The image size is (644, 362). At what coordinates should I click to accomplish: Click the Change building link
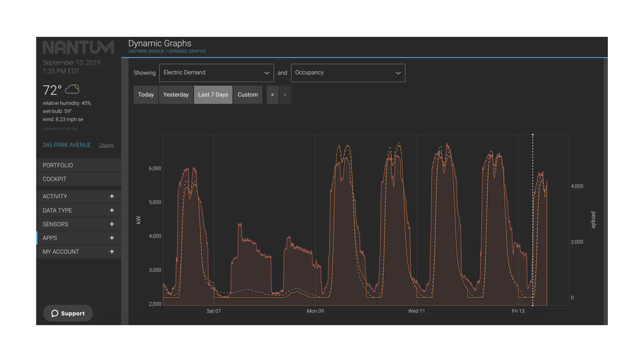tap(106, 145)
